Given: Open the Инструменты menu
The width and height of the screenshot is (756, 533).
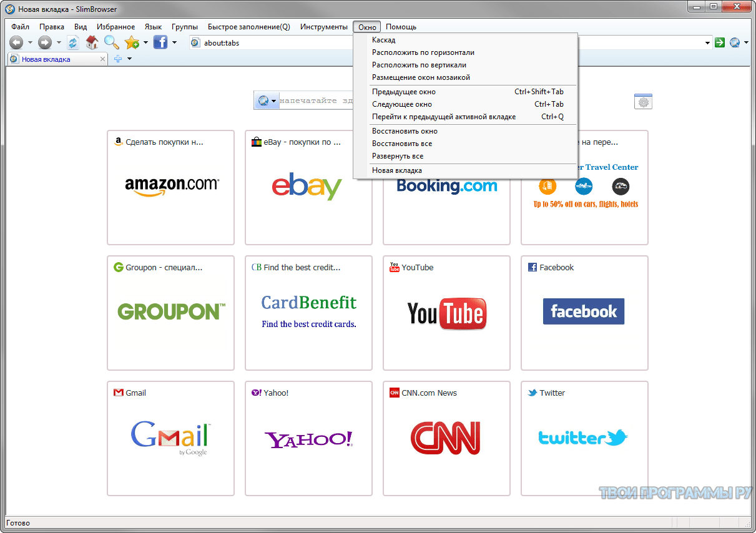Looking at the screenshot, I should tap(323, 27).
